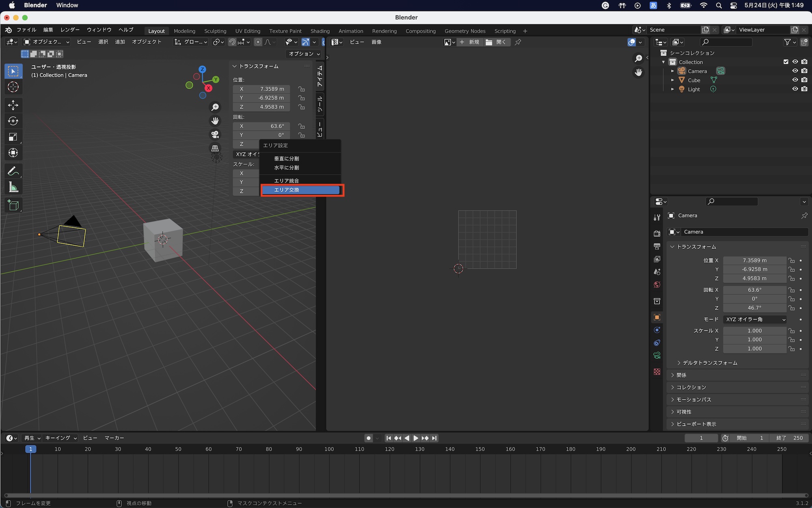Click the camera view icon in the viewport
Screen dimensions: 812x508
215,135
